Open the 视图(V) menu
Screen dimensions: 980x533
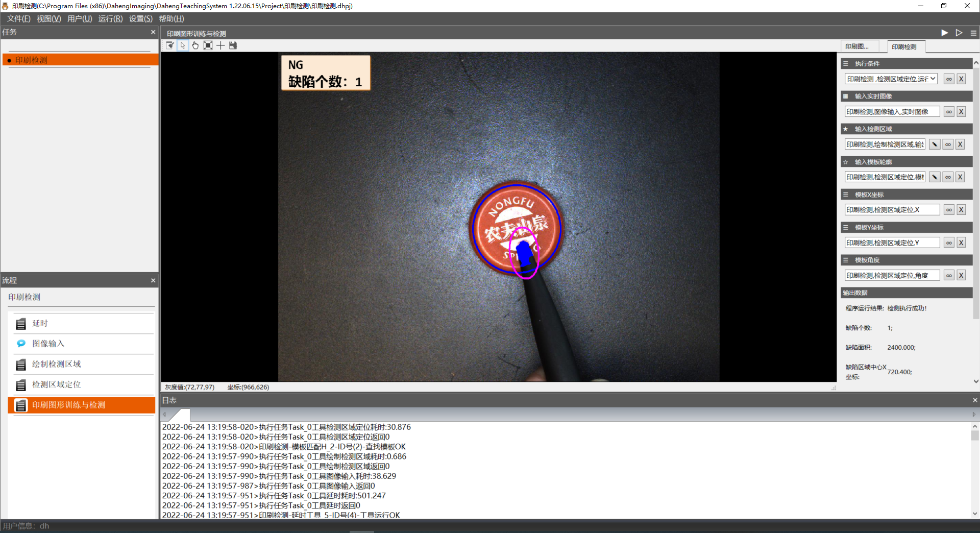click(48, 19)
